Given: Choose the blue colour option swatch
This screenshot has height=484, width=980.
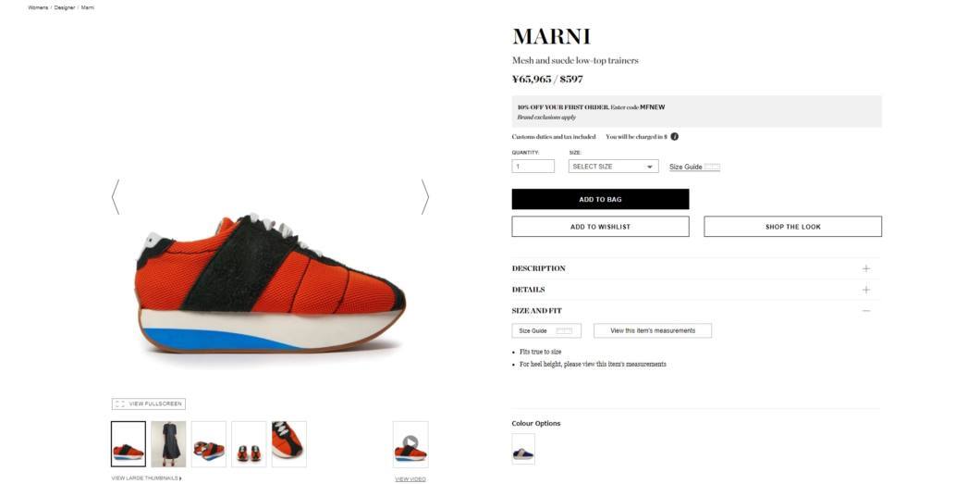Looking at the screenshot, I should (x=523, y=449).
